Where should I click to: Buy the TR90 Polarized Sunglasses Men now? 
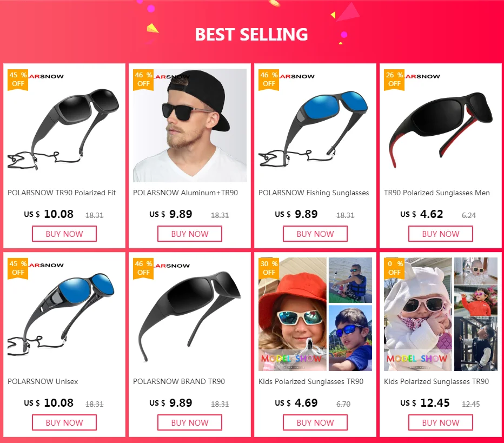441,234
